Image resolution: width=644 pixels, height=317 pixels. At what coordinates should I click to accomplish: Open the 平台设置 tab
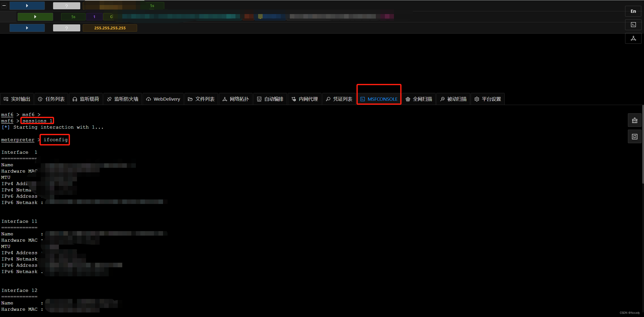(488, 99)
